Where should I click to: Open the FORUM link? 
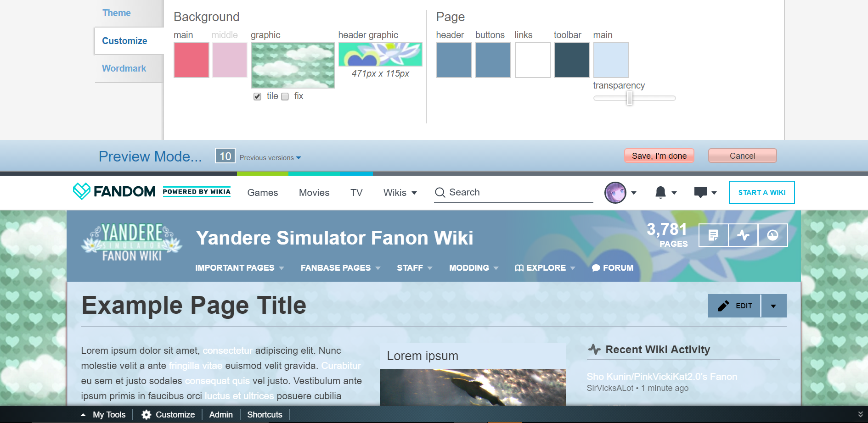click(x=613, y=268)
